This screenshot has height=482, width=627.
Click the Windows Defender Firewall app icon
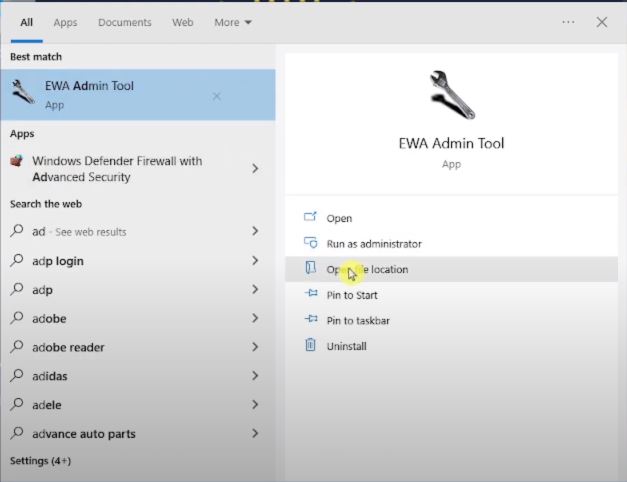point(16,161)
